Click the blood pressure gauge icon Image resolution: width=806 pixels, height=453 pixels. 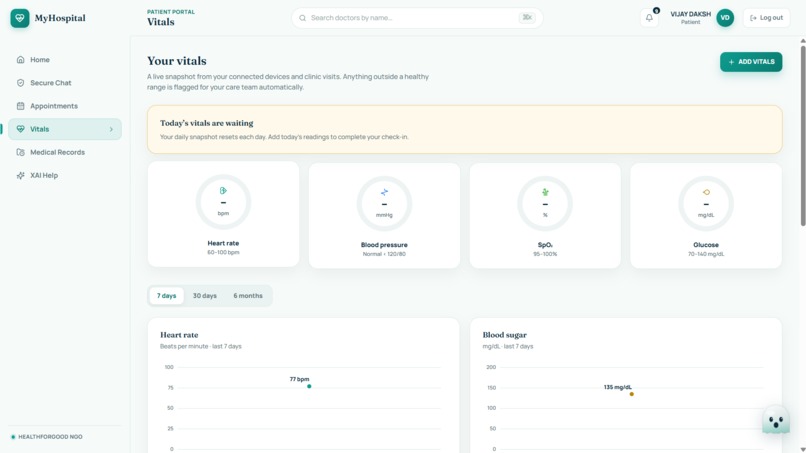tap(384, 192)
